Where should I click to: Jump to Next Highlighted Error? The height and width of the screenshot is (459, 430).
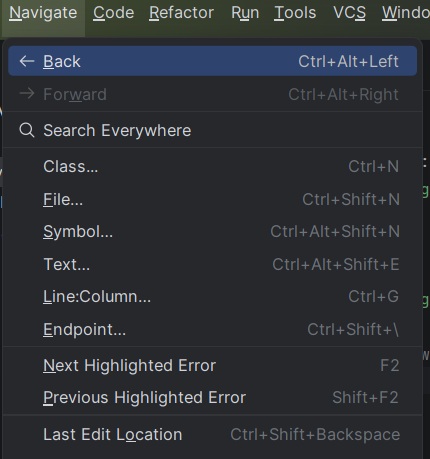pyautogui.click(x=213, y=365)
